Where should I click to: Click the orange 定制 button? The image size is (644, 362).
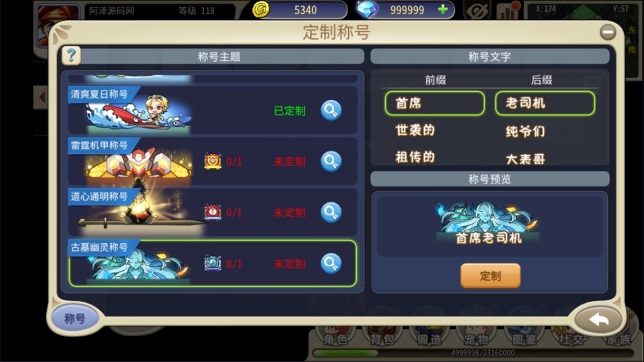coord(490,276)
